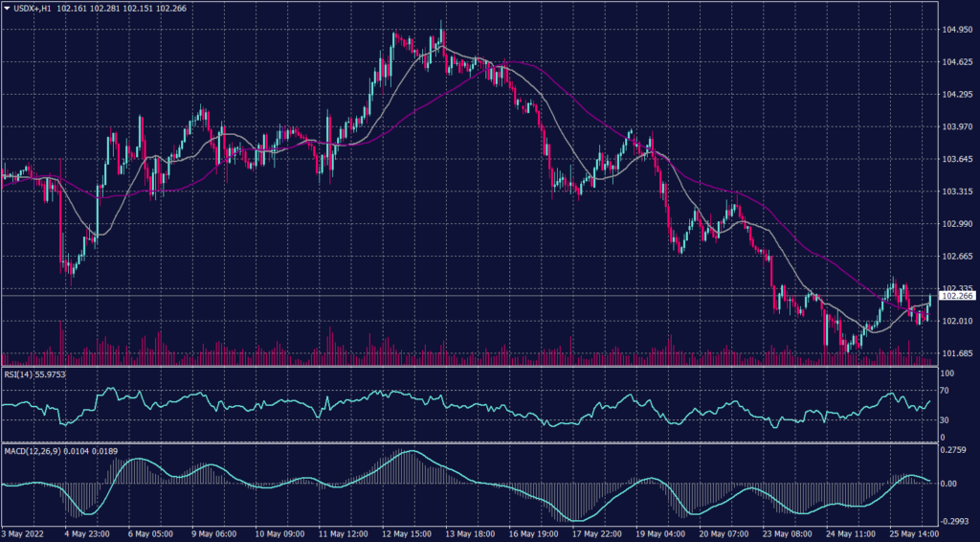980x542 pixels.
Task: Click the RSI 70 level label
Action: click(x=946, y=392)
